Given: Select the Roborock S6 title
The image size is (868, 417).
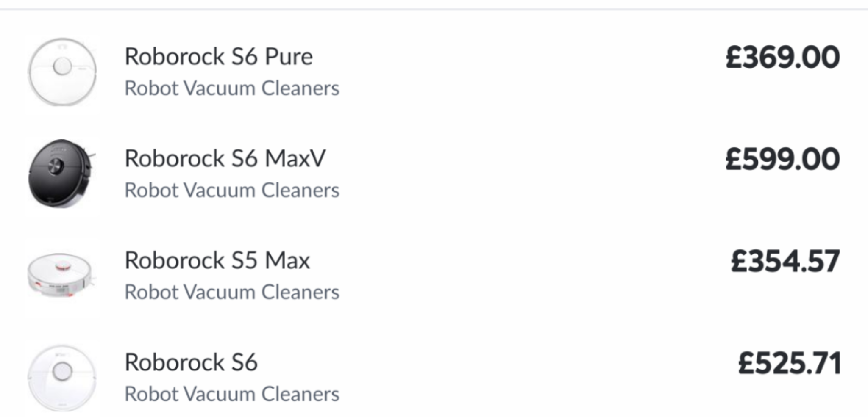Looking at the screenshot, I should [191, 362].
